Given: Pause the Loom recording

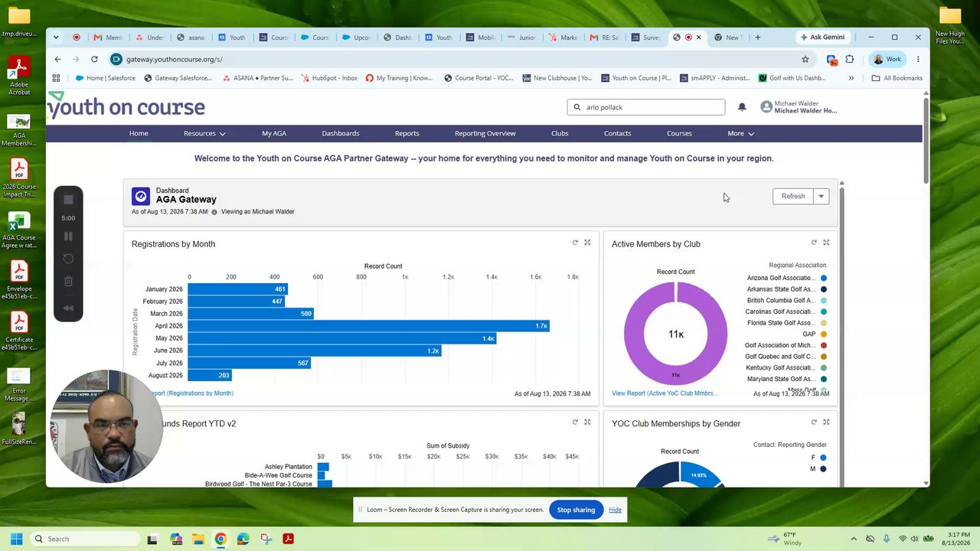Looking at the screenshot, I should click(68, 236).
